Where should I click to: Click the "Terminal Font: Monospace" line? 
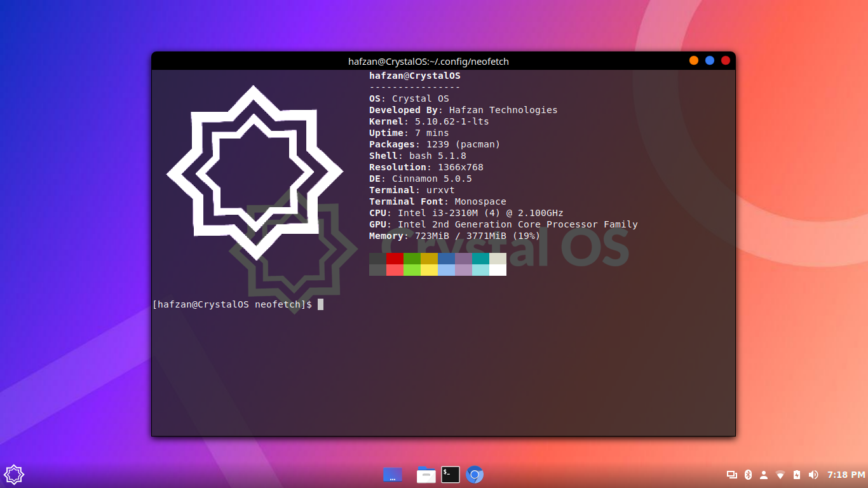click(x=438, y=201)
